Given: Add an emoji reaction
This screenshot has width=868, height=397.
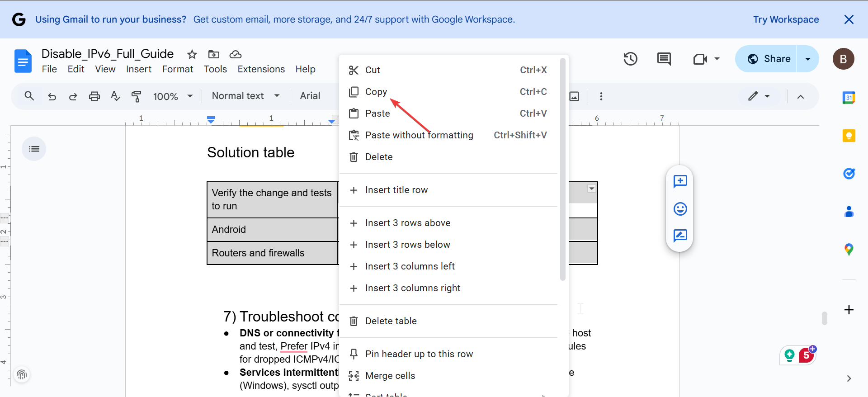Looking at the screenshot, I should tap(680, 208).
